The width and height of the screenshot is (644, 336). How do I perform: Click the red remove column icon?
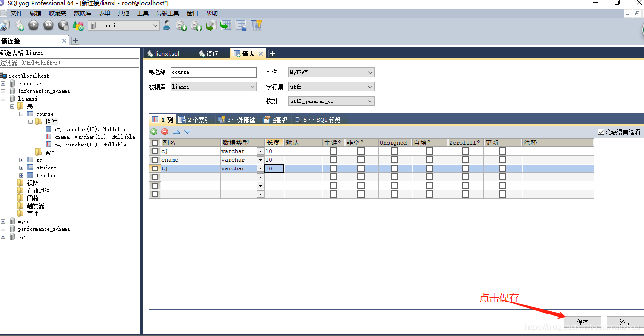pyautogui.click(x=165, y=132)
